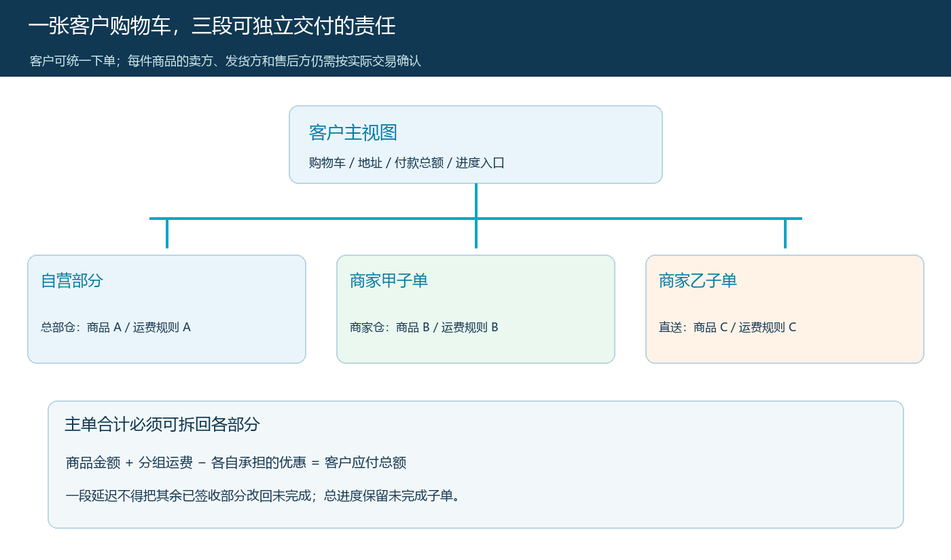Select the text 直送：商品 C / 运费规则 C
This screenshot has width=951, height=560.
click(x=728, y=327)
